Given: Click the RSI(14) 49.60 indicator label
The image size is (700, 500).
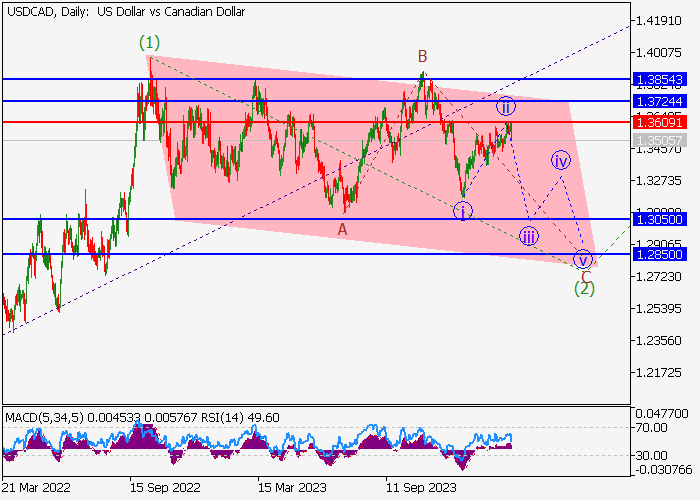Looking at the screenshot, I should tap(240, 418).
